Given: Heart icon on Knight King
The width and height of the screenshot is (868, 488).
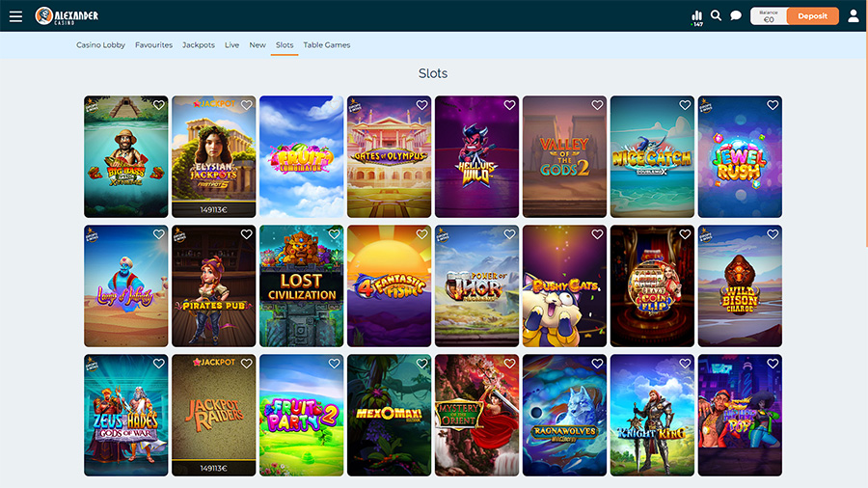Looking at the screenshot, I should (x=685, y=364).
